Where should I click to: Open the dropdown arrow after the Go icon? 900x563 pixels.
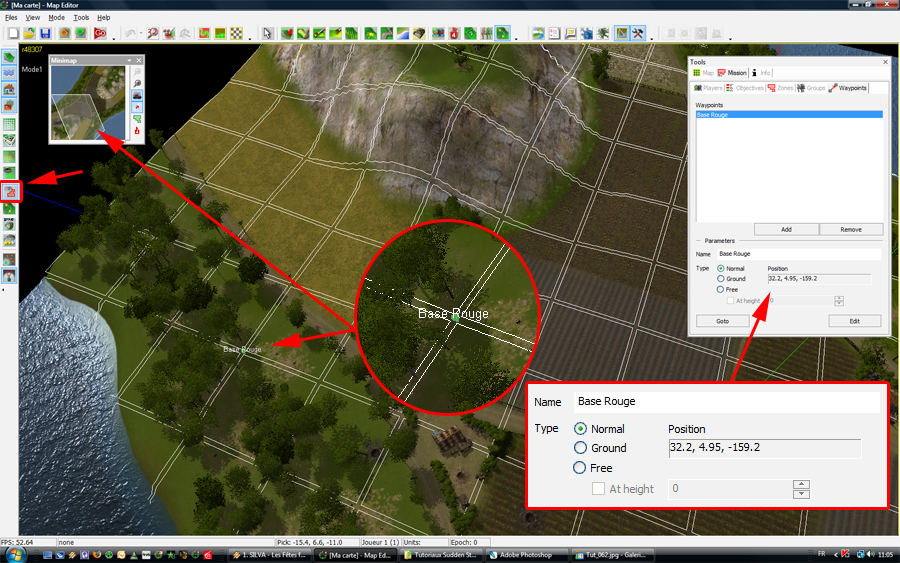(114, 38)
